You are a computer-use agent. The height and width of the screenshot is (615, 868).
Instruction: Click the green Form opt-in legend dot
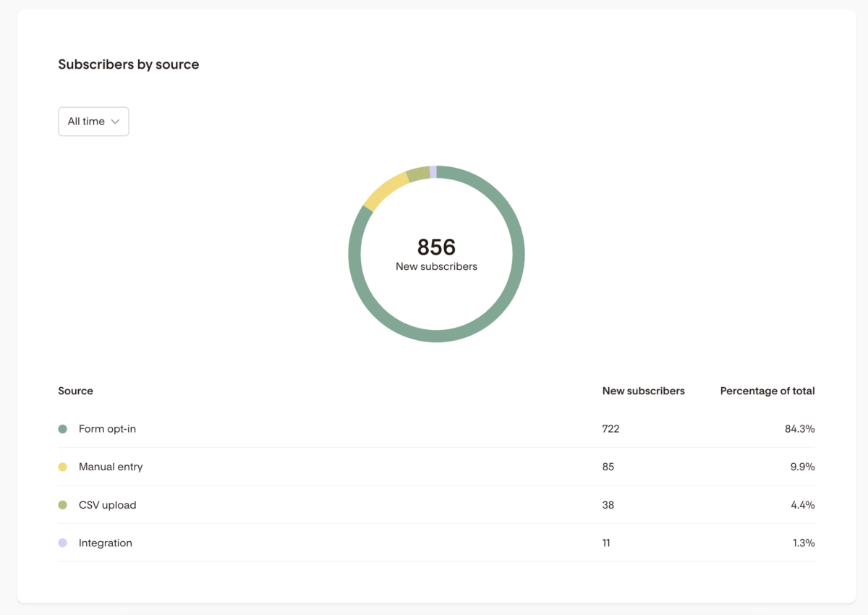coord(63,429)
